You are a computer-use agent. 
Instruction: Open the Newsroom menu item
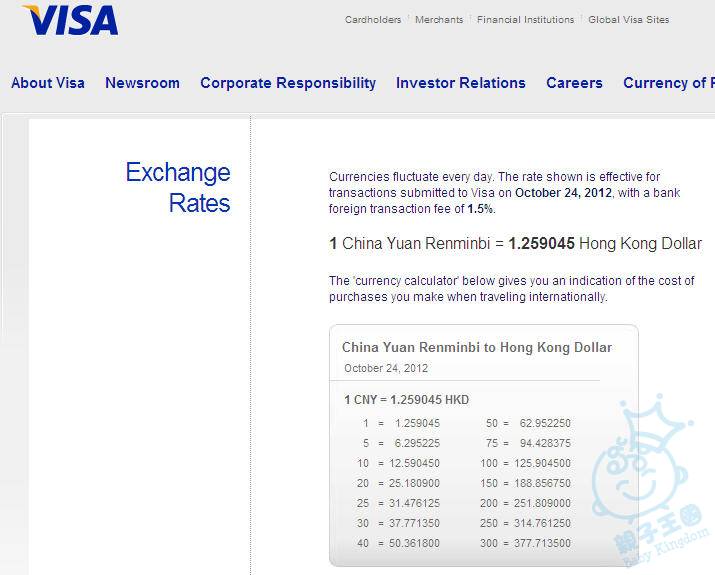click(142, 83)
